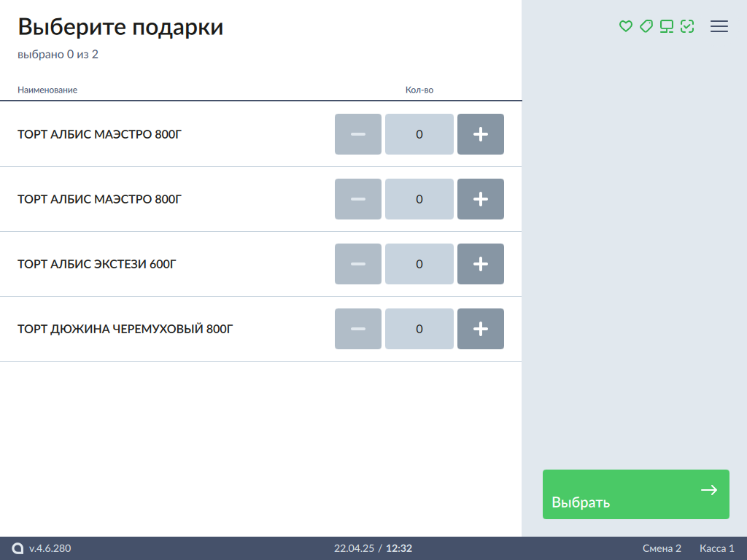Click the Касса 1 register label
747x560 pixels.
pyautogui.click(x=716, y=548)
